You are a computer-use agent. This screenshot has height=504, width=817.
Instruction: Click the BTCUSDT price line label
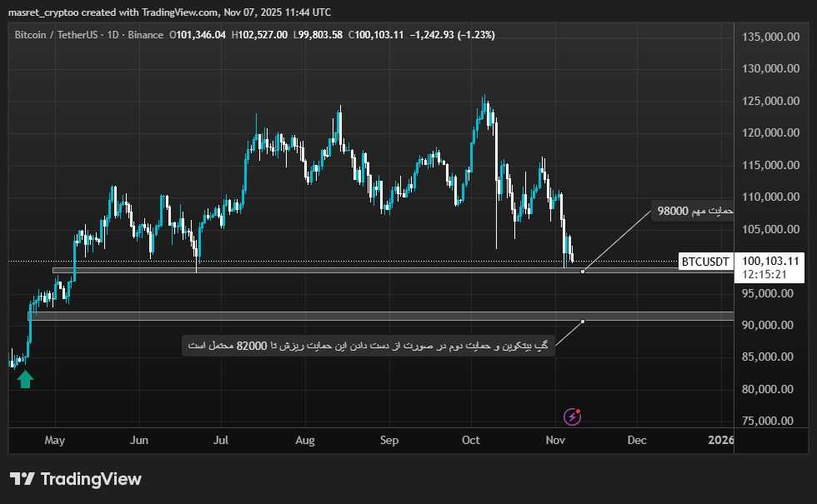pyautogui.click(x=705, y=262)
